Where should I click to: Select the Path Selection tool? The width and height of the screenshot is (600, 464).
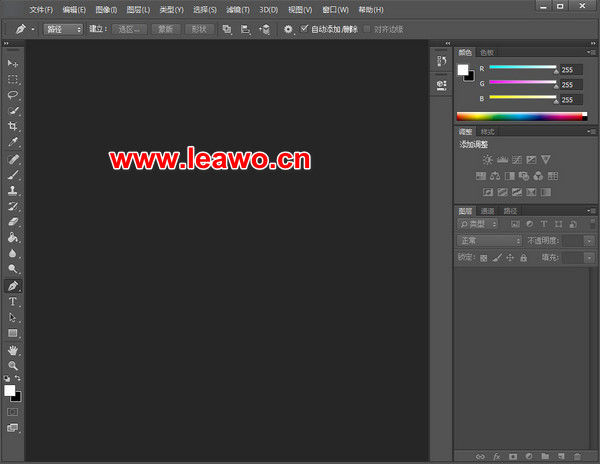(13, 317)
